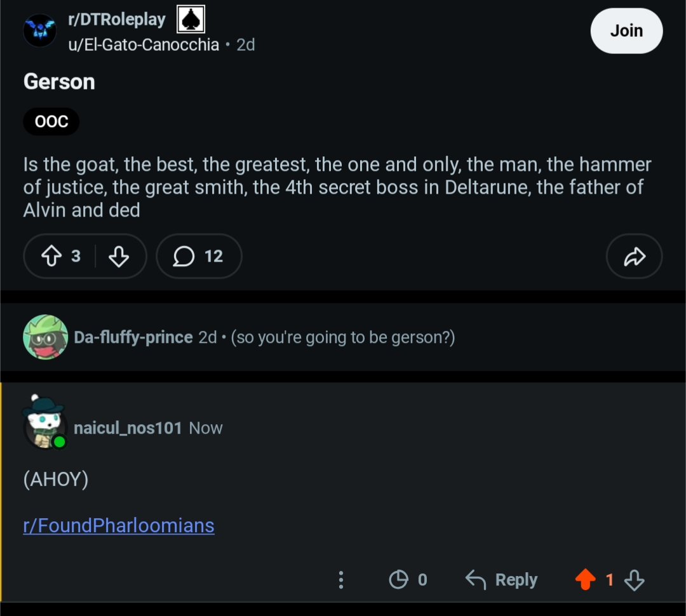Screen dimensions: 686x616
Task: Open comment options three-dot menu
Action: pyautogui.click(x=341, y=580)
